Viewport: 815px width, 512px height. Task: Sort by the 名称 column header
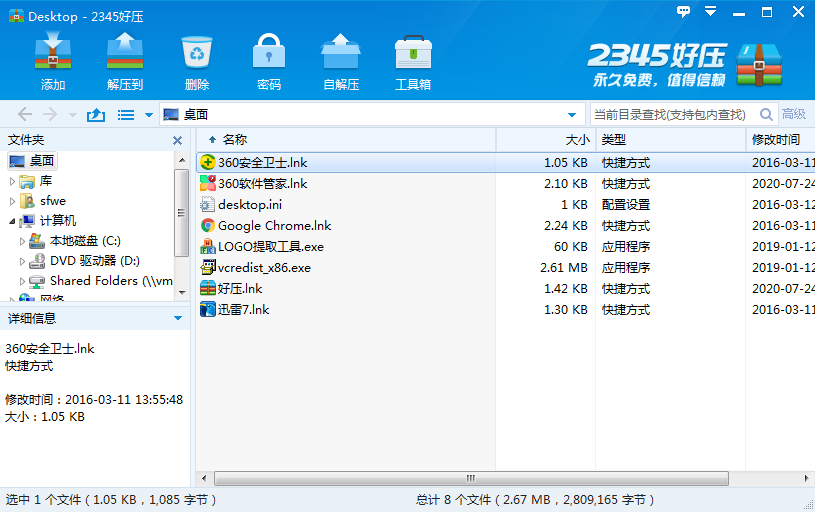(346, 140)
